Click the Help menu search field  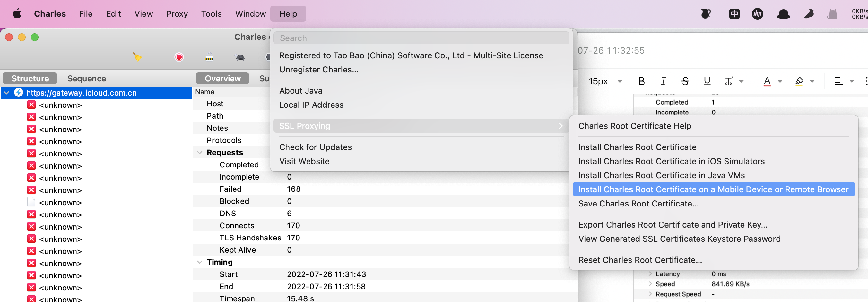pos(421,38)
